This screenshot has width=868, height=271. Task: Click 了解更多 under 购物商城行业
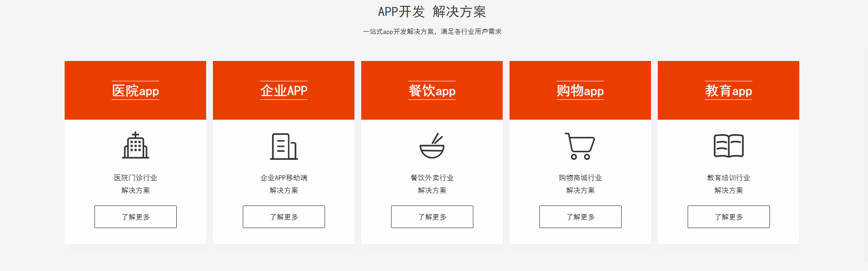580,217
